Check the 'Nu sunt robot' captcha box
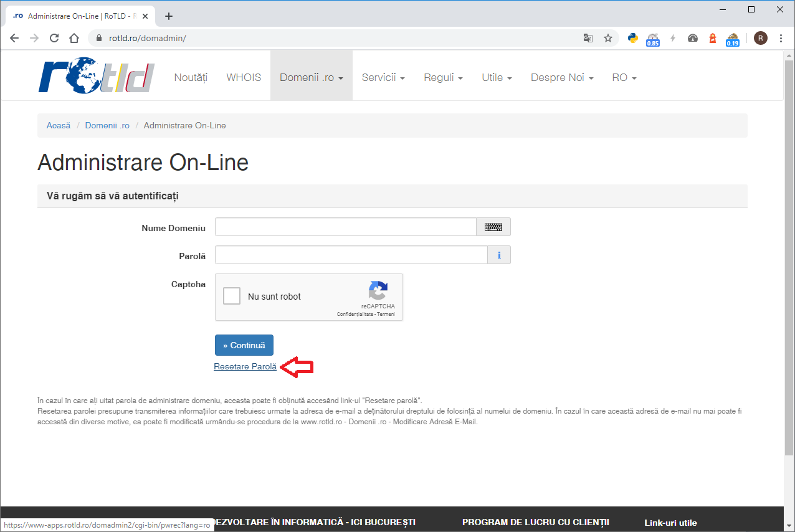 [232, 297]
